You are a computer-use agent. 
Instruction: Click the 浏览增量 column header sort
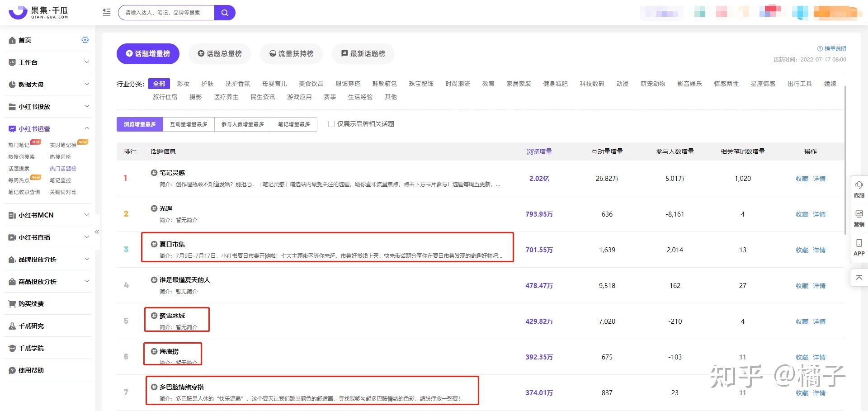pos(539,151)
